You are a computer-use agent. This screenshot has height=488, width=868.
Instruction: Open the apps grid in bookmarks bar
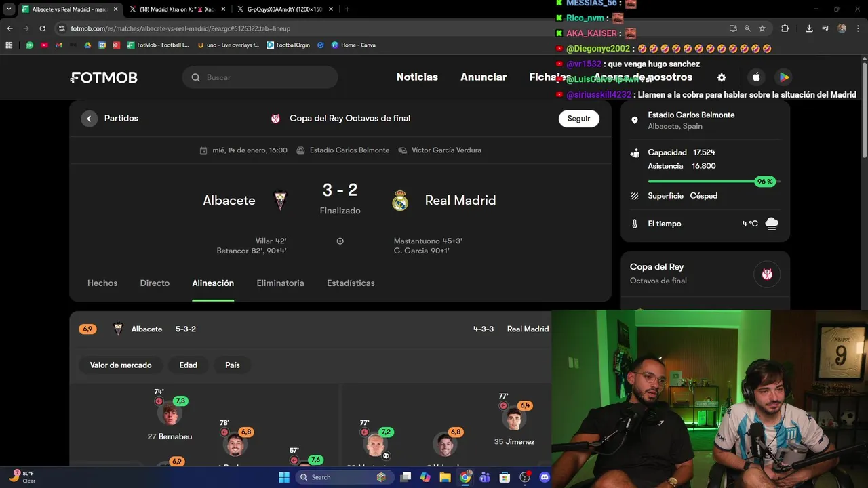pyautogui.click(x=9, y=45)
